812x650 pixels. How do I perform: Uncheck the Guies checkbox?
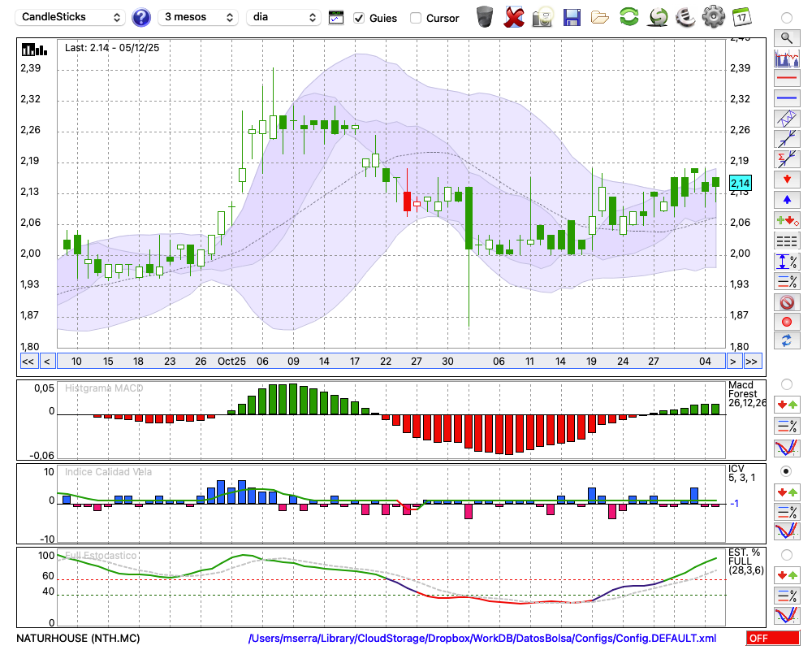(x=359, y=18)
